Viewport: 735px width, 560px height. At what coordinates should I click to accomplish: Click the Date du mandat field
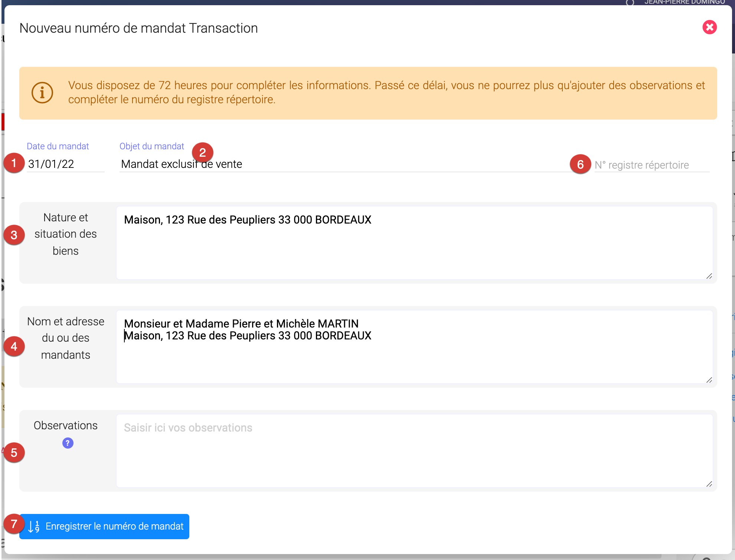tap(65, 164)
